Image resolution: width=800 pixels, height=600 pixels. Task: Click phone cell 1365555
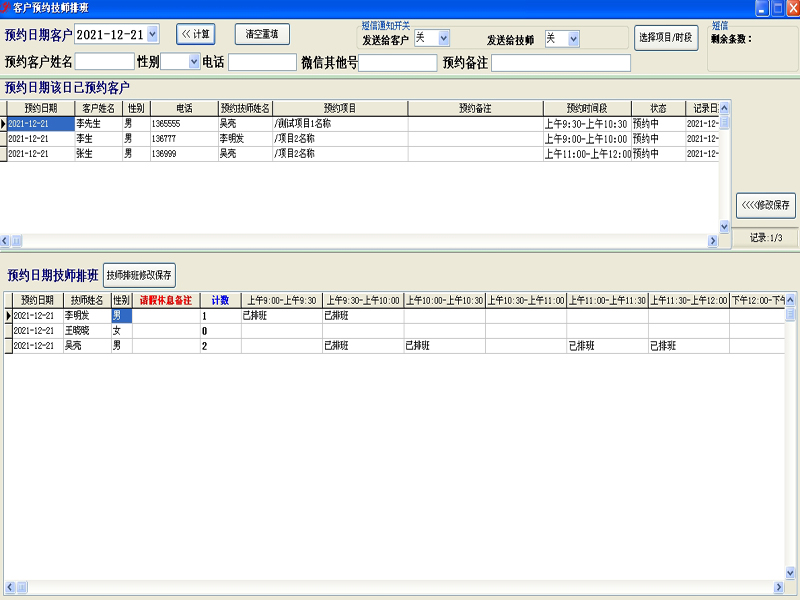(x=184, y=123)
